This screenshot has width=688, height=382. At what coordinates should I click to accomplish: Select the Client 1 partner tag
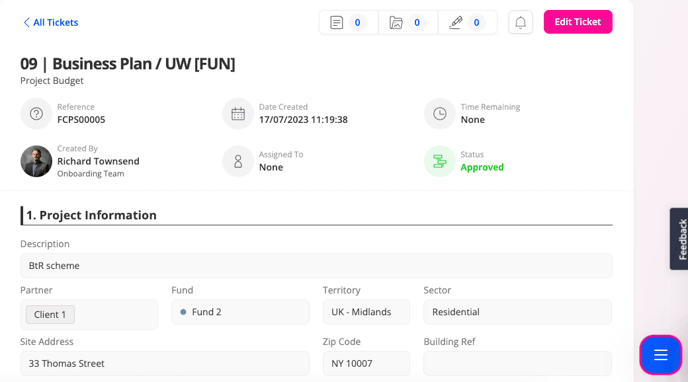50,314
